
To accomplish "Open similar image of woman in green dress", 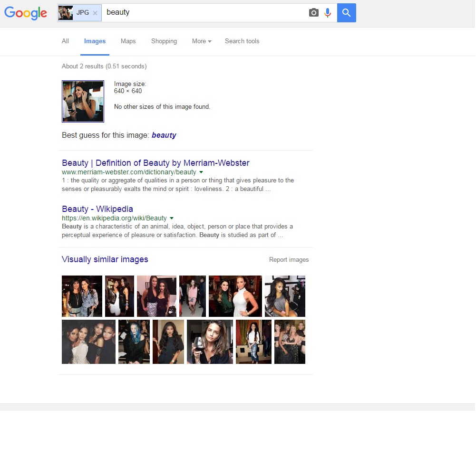I will [x=235, y=296].
